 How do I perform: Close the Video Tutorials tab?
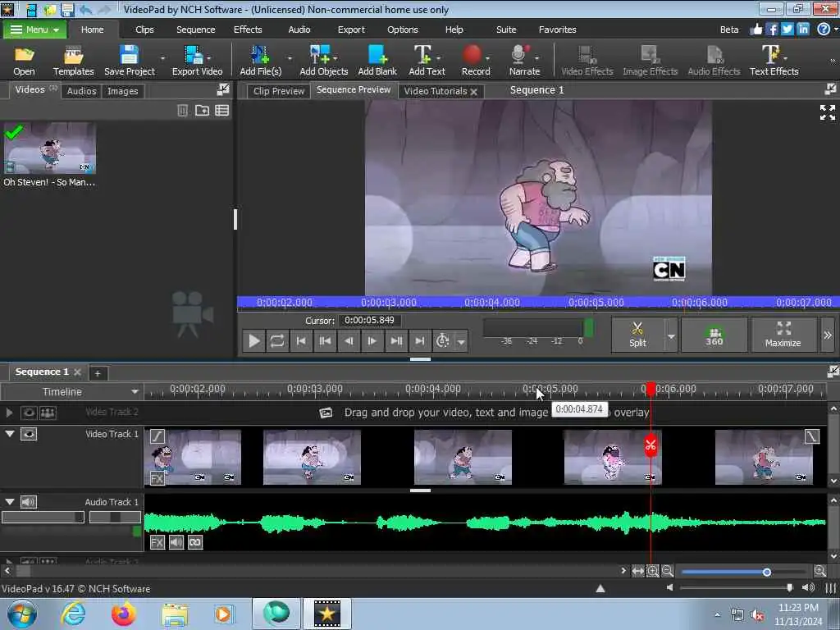pyautogui.click(x=473, y=92)
